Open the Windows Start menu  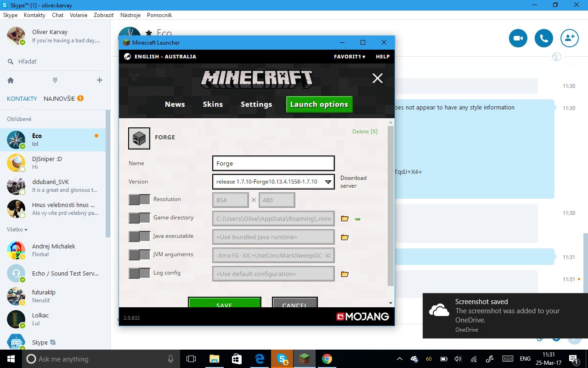coord(11,359)
